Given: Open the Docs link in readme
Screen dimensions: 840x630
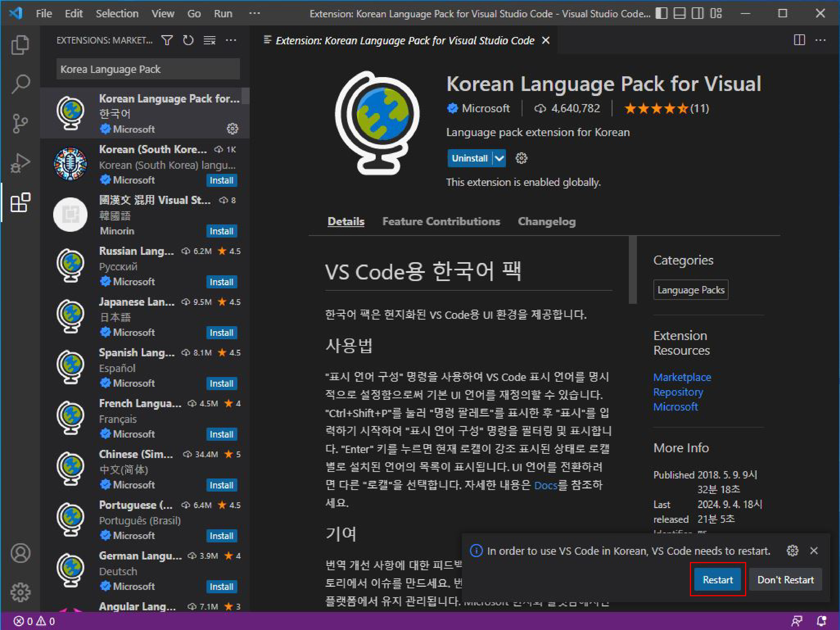Looking at the screenshot, I should 545,485.
